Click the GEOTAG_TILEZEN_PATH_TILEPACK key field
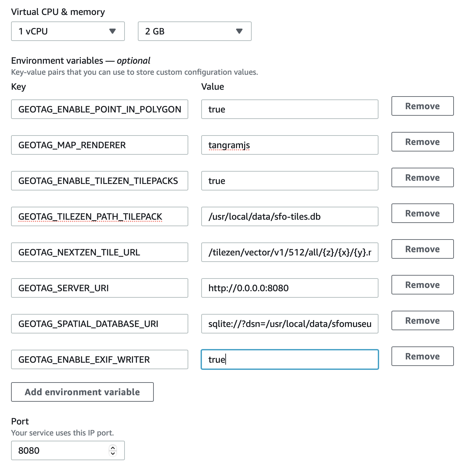Screen dimensions: 476x468 click(99, 216)
